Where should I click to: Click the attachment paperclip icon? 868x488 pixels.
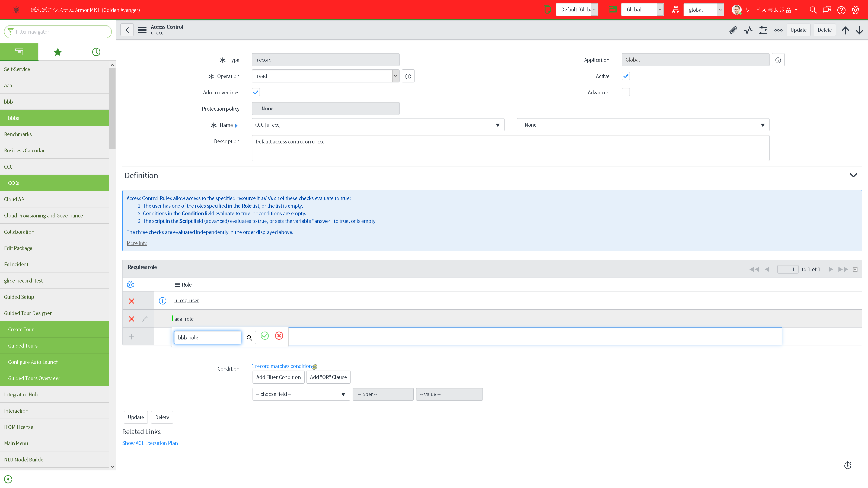coord(733,30)
